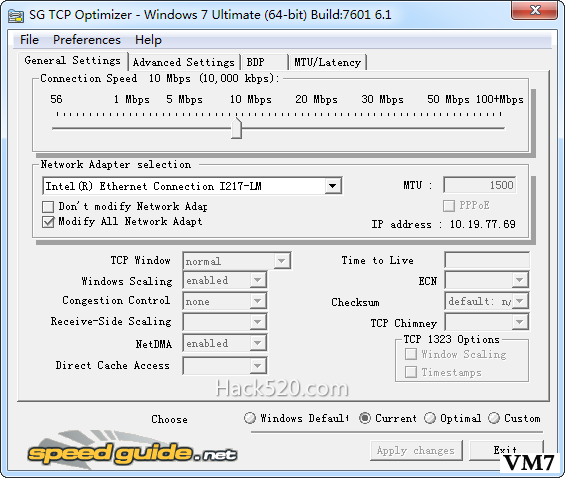This screenshot has width=565, height=478.
Task: Switch to the Advanced Settings tab
Action: point(184,62)
